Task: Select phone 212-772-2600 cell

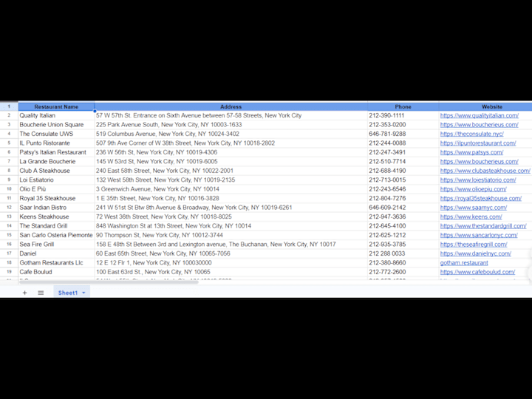Action: 403,272
